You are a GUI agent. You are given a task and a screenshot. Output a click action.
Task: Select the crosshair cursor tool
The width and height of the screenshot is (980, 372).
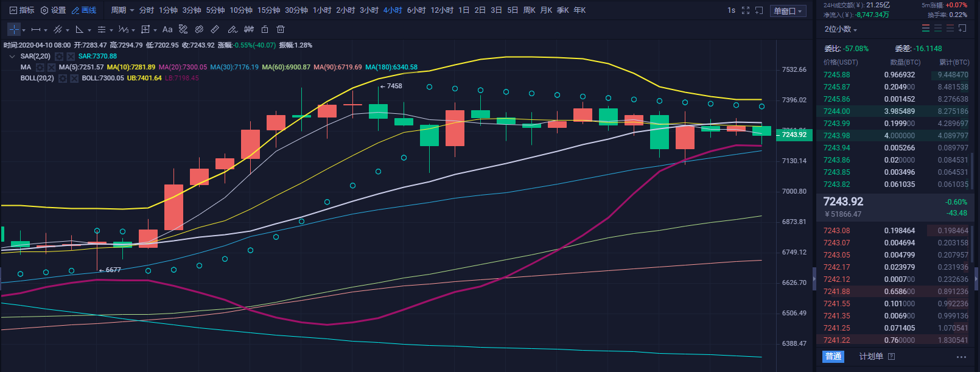pos(14,29)
